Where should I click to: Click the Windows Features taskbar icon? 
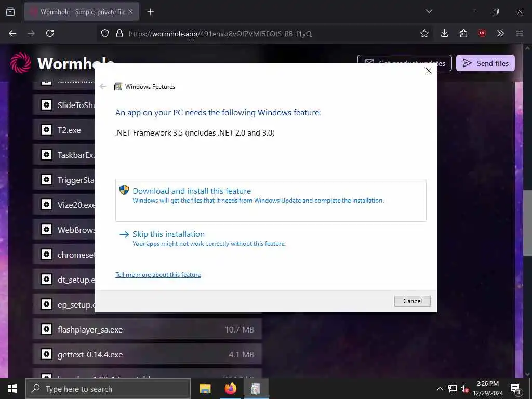(256, 389)
